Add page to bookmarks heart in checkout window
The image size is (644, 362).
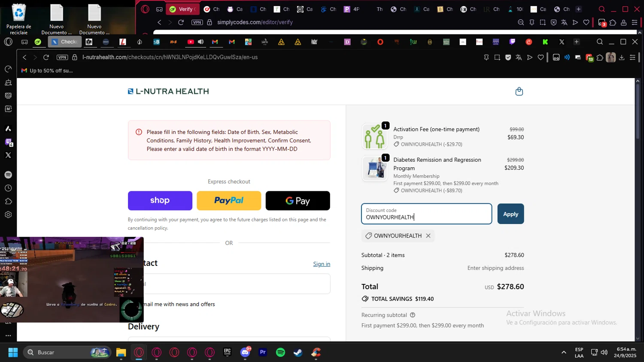[541, 57]
